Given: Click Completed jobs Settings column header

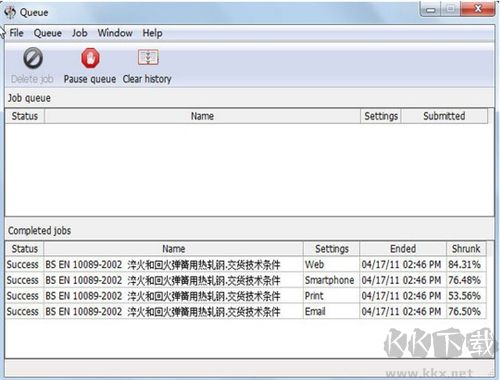Looking at the screenshot, I should coord(332,249).
